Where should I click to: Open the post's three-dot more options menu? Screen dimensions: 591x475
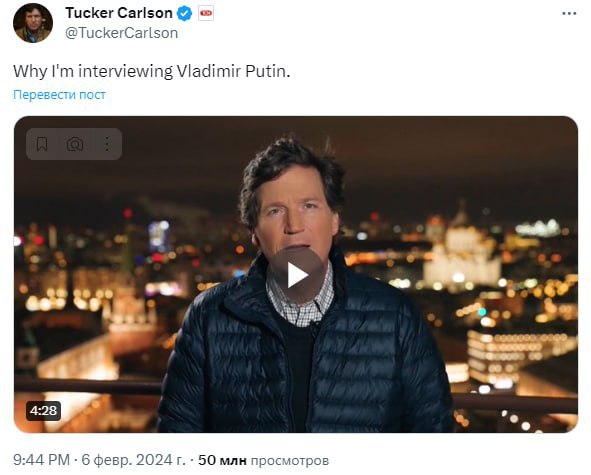click(x=569, y=14)
